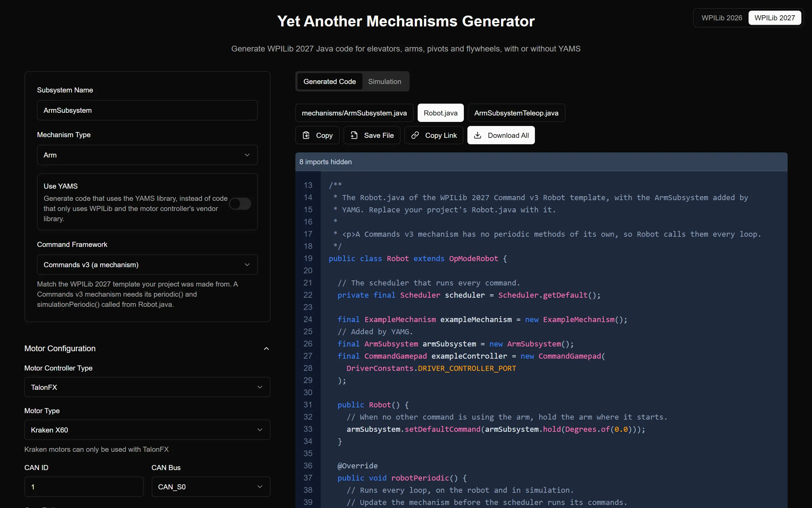This screenshot has width=812, height=508.
Task: Open the ArmSubsystemTeleop.java file tab
Action: click(516, 113)
